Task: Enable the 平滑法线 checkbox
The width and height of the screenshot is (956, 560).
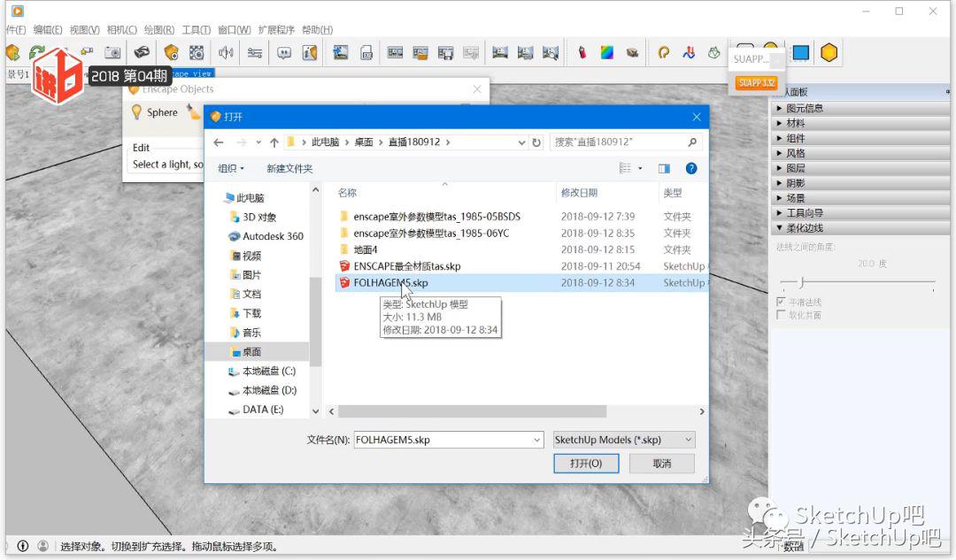Action: 780,301
